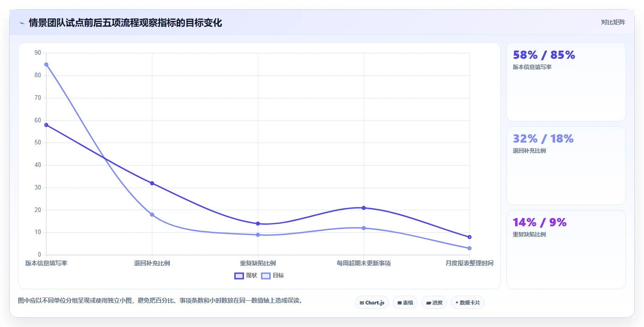Screen dimensions: 644x327
Task: Click the header icon beside the chart title
Action: click(x=22, y=23)
